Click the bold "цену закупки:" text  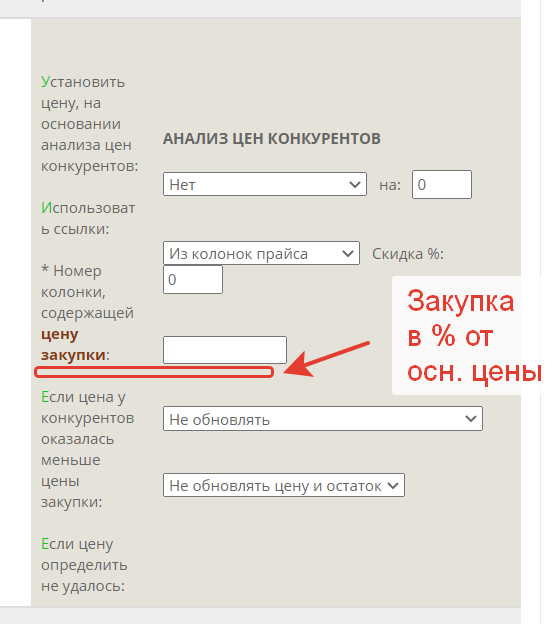75,344
